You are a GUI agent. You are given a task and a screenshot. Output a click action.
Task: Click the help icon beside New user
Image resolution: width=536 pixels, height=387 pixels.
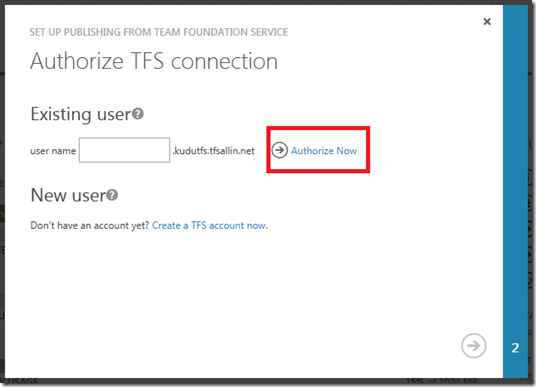point(112,195)
